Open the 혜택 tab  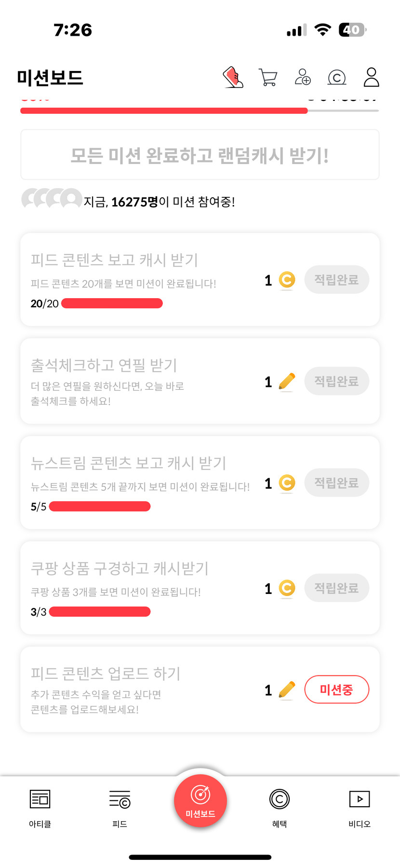pos(280,806)
